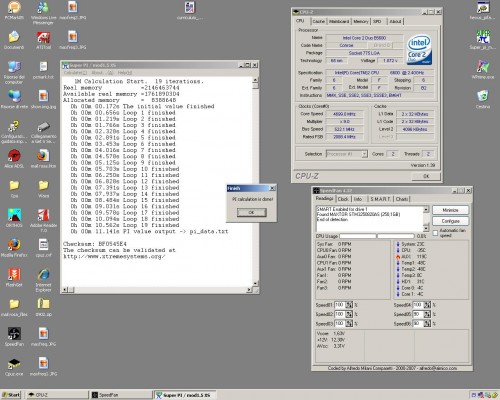Open the SpeedFan desktop shortcut
500x400 pixels.
pos(14,337)
